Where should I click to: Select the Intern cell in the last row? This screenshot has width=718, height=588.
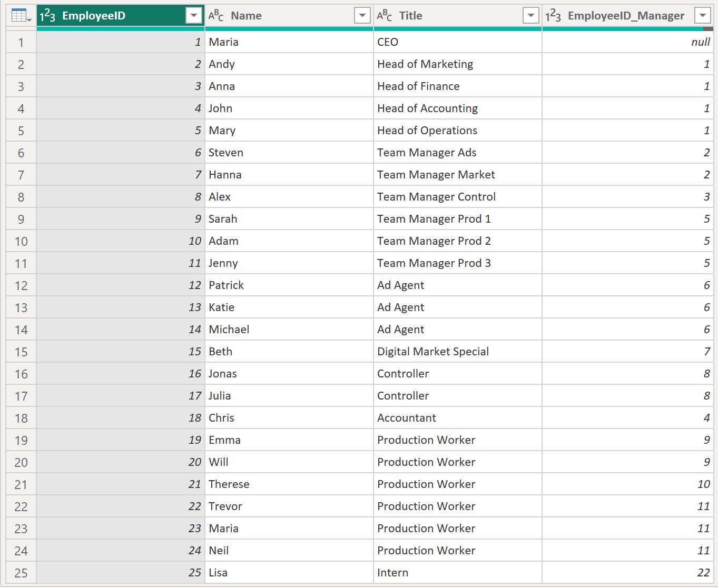tap(458, 572)
